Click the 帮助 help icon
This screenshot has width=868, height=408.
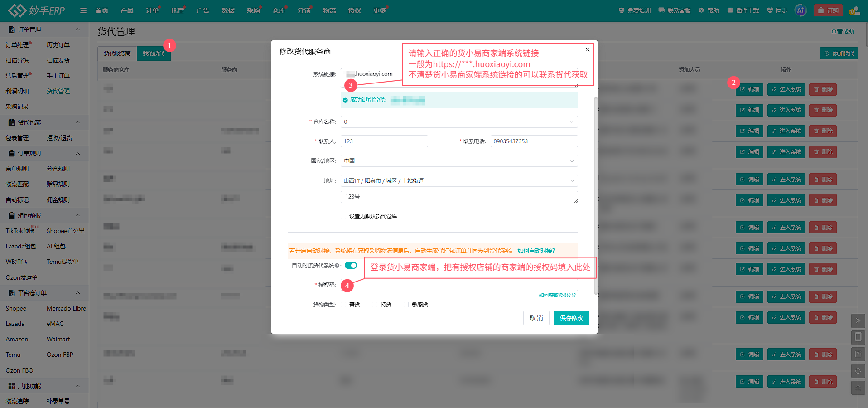pos(709,10)
